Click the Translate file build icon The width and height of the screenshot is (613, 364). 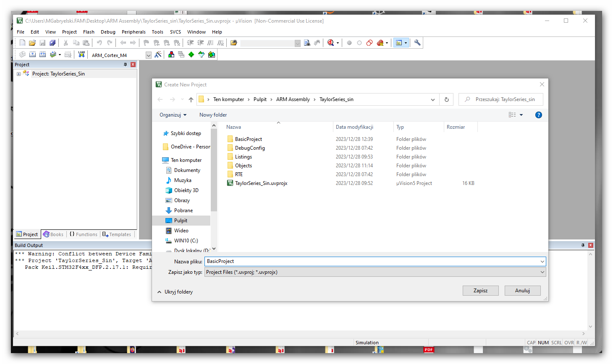[x=23, y=55]
